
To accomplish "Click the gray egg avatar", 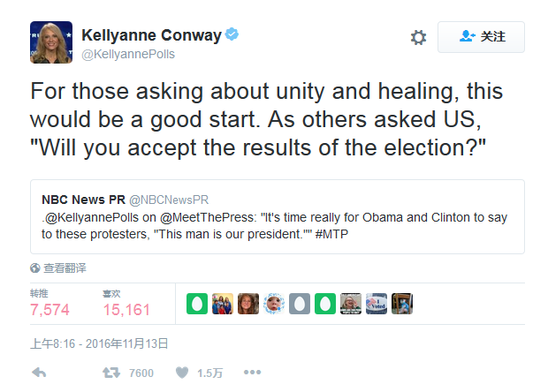I will click(x=300, y=304).
